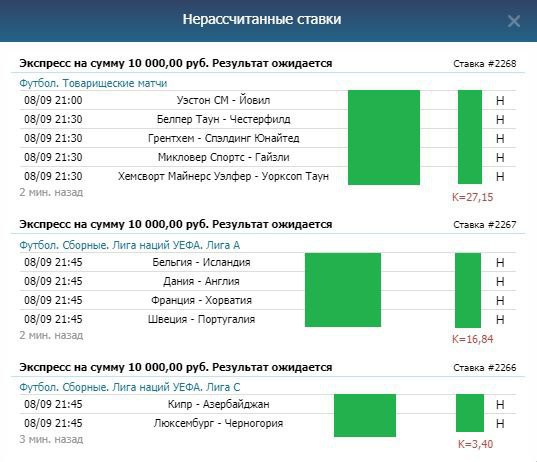The height and width of the screenshot is (462, 537).
Task: Open the Лига наций УЕФА. Лига A link
Action: pyautogui.click(x=129, y=245)
